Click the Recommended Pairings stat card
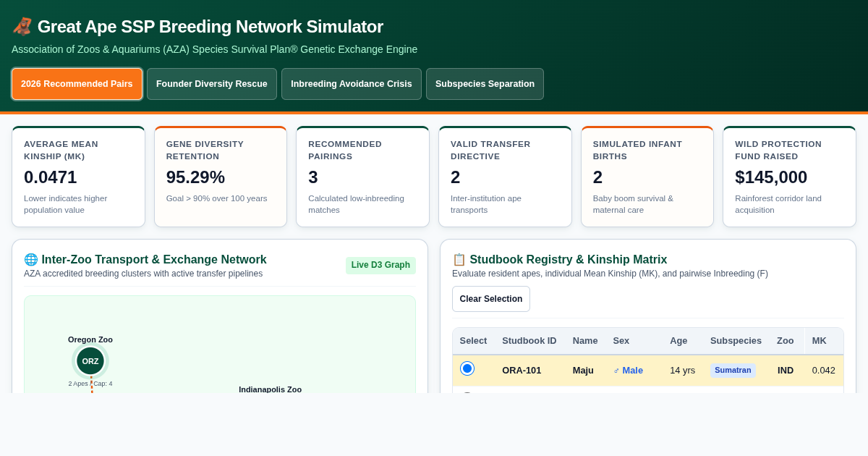The height and width of the screenshot is (456, 868). [x=362, y=177]
